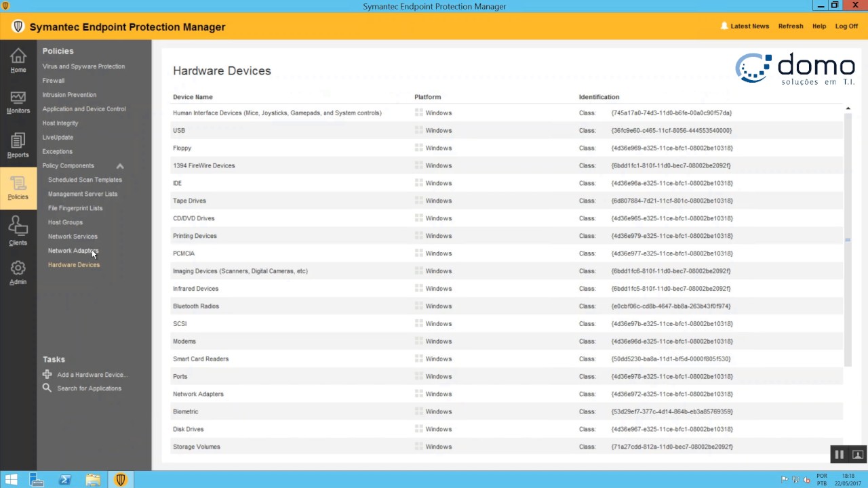Click the Log Off link
This screenshot has height=488, width=868.
click(846, 26)
